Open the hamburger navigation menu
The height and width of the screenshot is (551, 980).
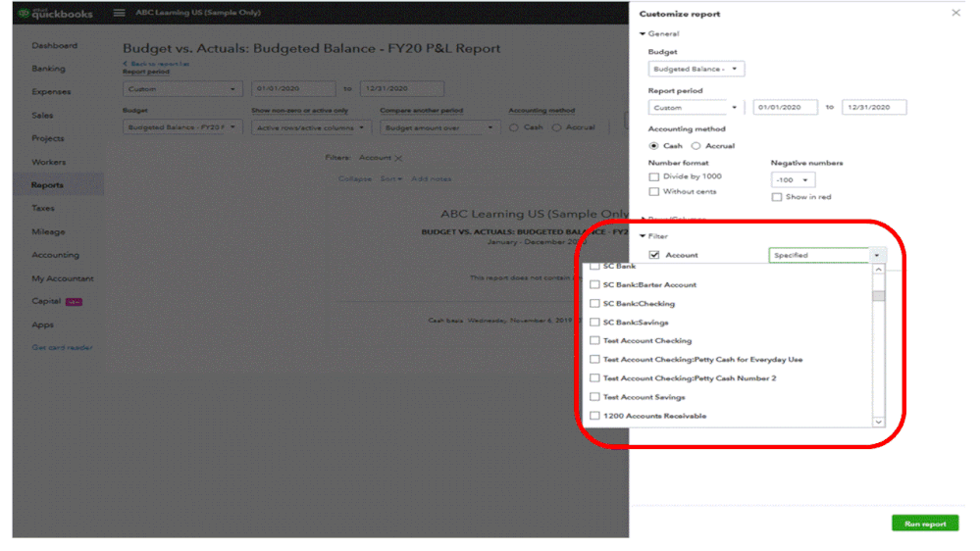119,13
